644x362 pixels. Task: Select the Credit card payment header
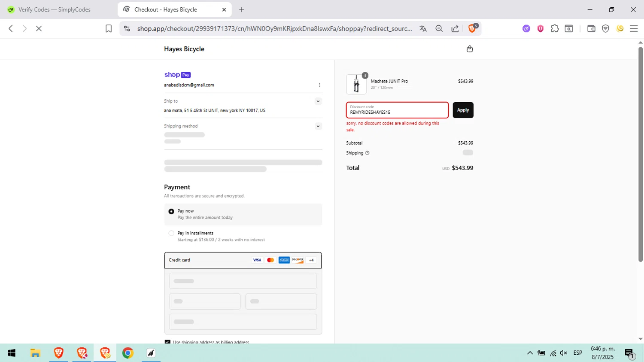(x=243, y=260)
